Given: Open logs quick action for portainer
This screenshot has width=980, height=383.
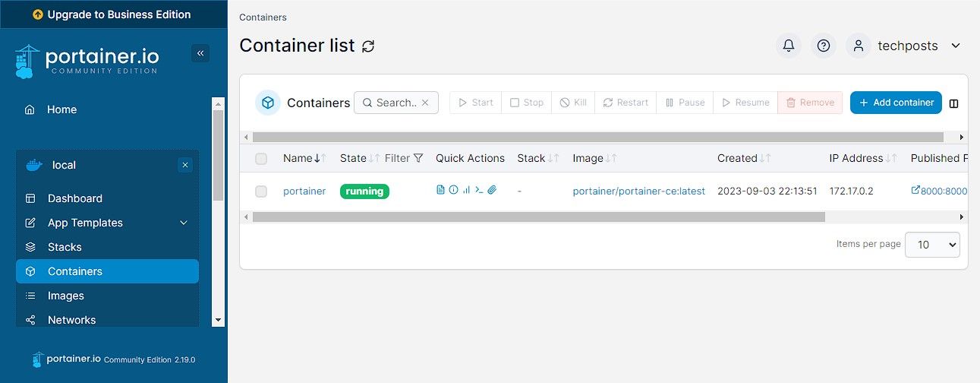Looking at the screenshot, I should tap(440, 190).
